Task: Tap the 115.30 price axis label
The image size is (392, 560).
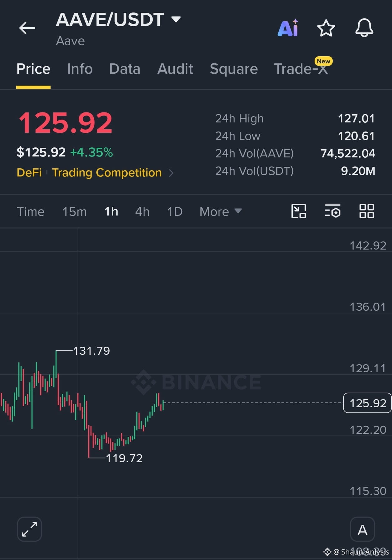Action: click(x=368, y=491)
